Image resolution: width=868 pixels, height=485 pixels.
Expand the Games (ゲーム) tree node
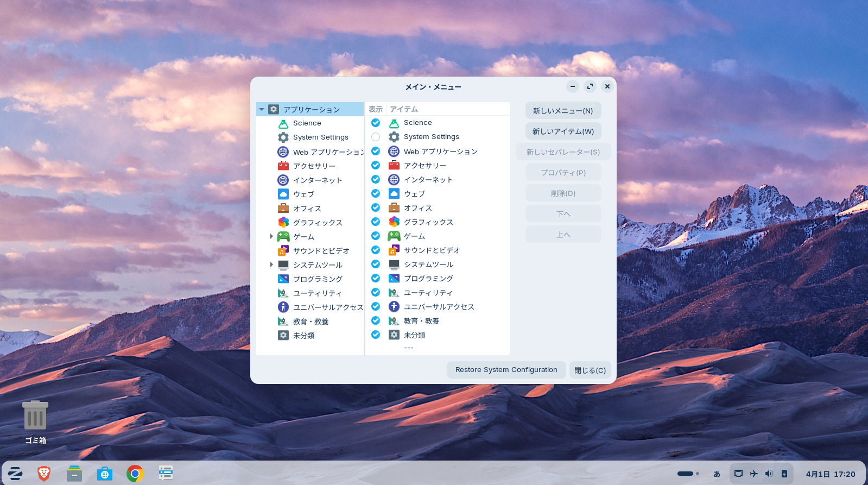point(271,236)
